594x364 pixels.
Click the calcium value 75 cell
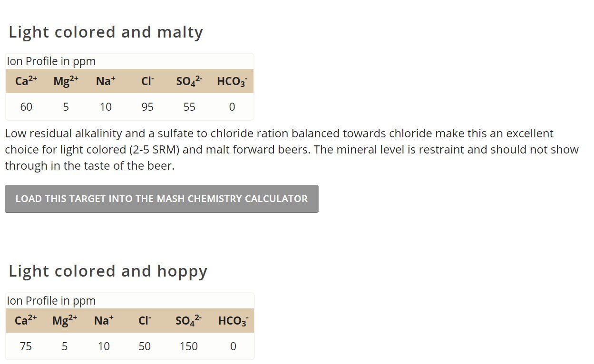pyautogui.click(x=26, y=346)
